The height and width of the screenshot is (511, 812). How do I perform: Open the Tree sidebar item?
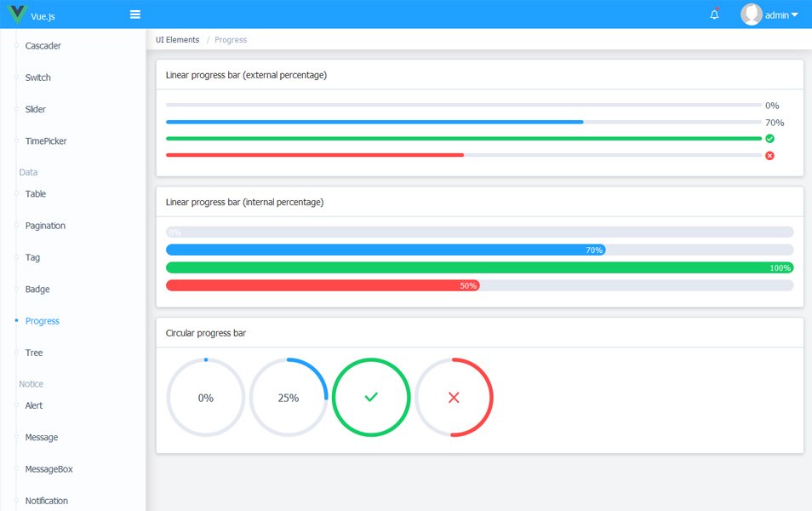(34, 353)
